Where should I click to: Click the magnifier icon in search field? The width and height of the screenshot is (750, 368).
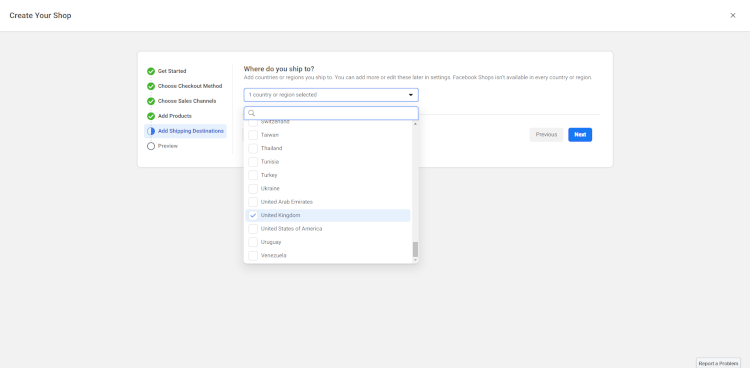(252, 113)
